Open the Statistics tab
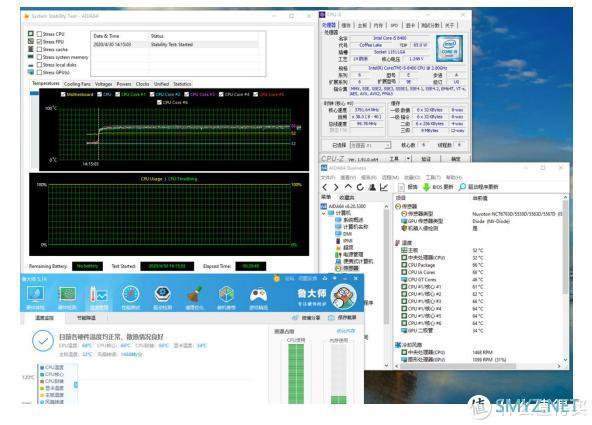 point(182,84)
